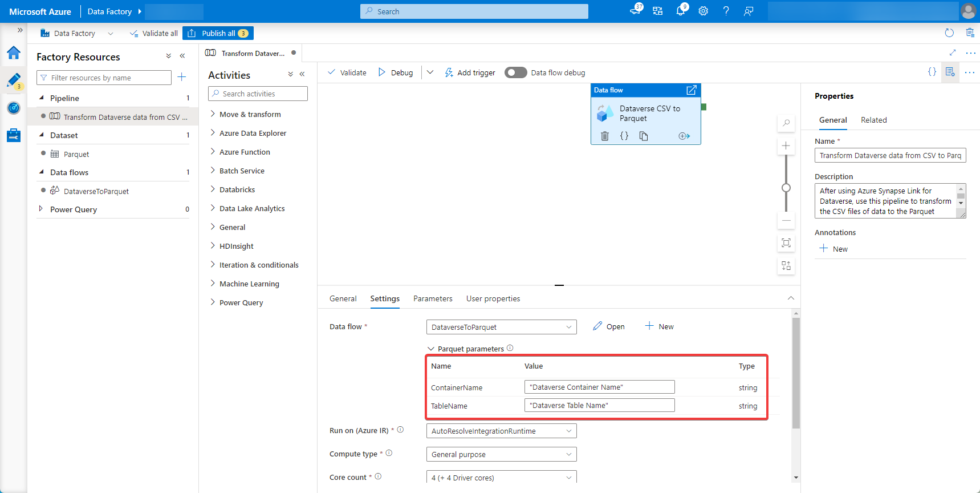Screen dimensions: 980x493
Task: Open the Related properties tab
Action: point(873,120)
